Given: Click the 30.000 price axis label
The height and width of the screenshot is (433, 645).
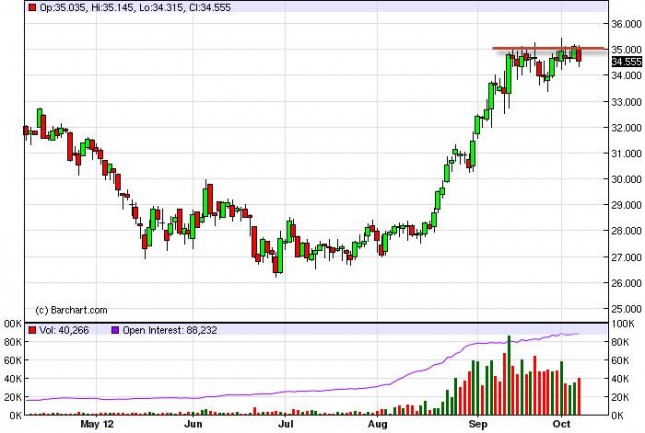Looking at the screenshot, I should [626, 179].
